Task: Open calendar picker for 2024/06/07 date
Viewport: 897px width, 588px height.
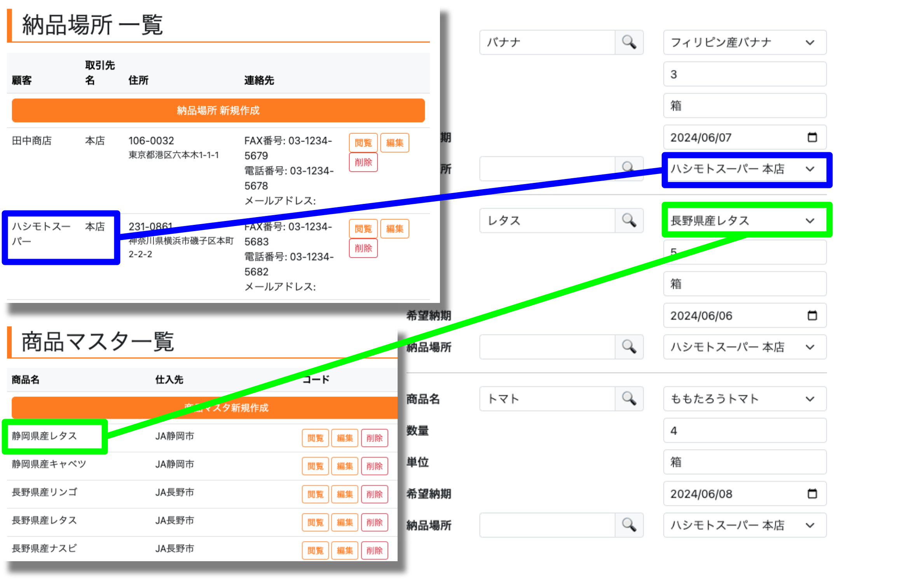Action: [x=812, y=137]
